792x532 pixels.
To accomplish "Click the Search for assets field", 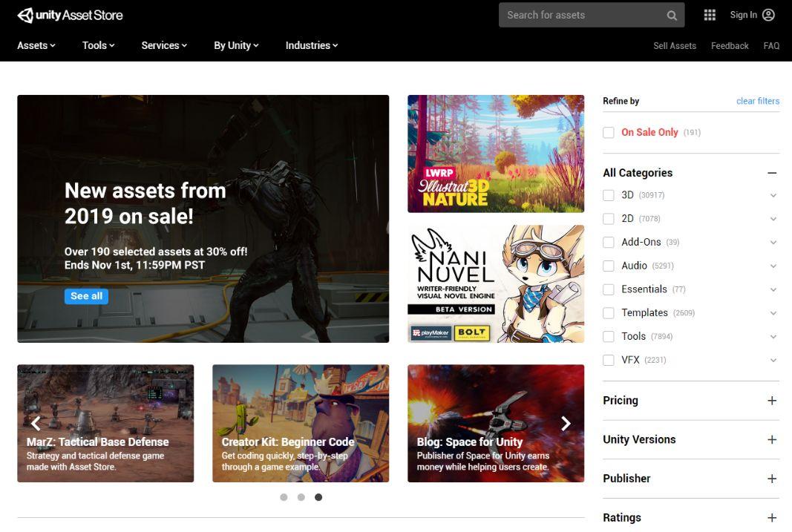I will pyautogui.click(x=579, y=15).
